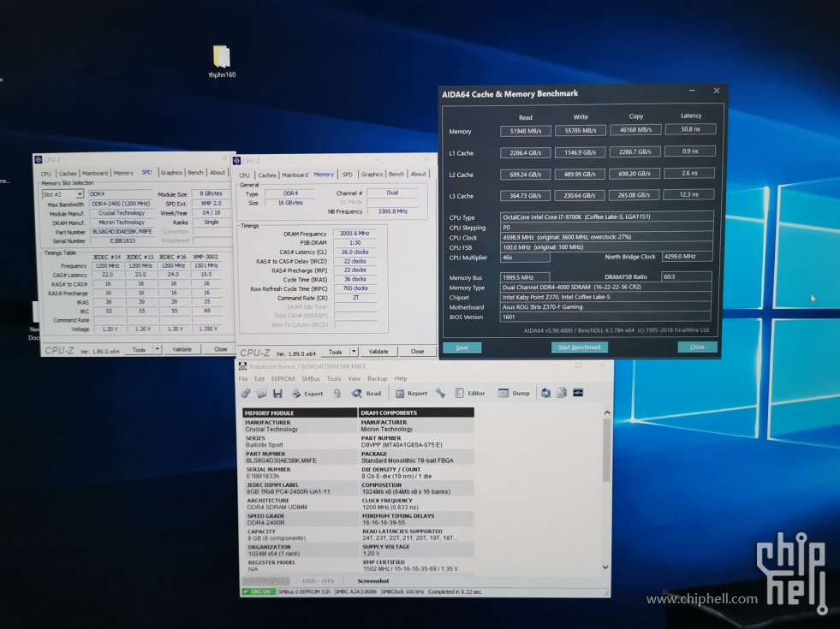Click Tools button in CPU-Z SPD window
The height and width of the screenshot is (629, 840).
click(x=139, y=350)
